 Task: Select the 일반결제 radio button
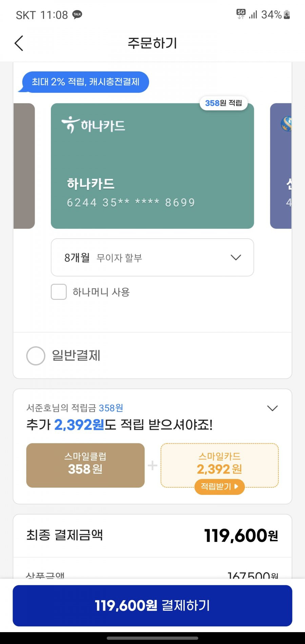click(x=36, y=356)
